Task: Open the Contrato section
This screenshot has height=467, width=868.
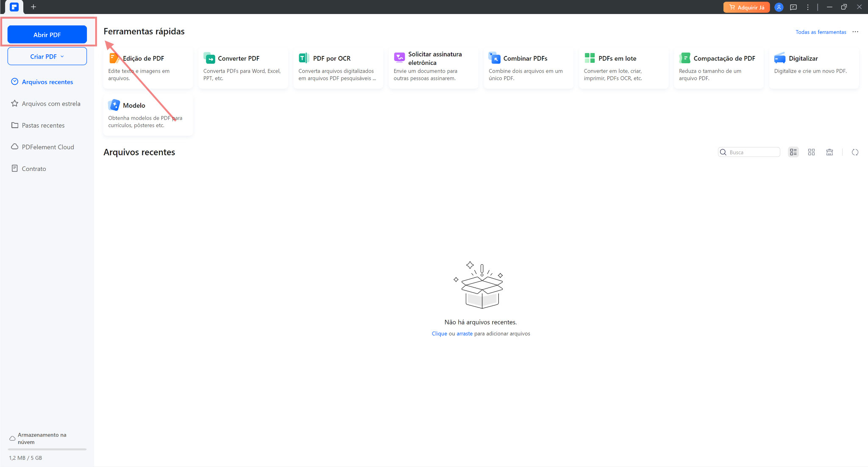Action: [x=34, y=168]
